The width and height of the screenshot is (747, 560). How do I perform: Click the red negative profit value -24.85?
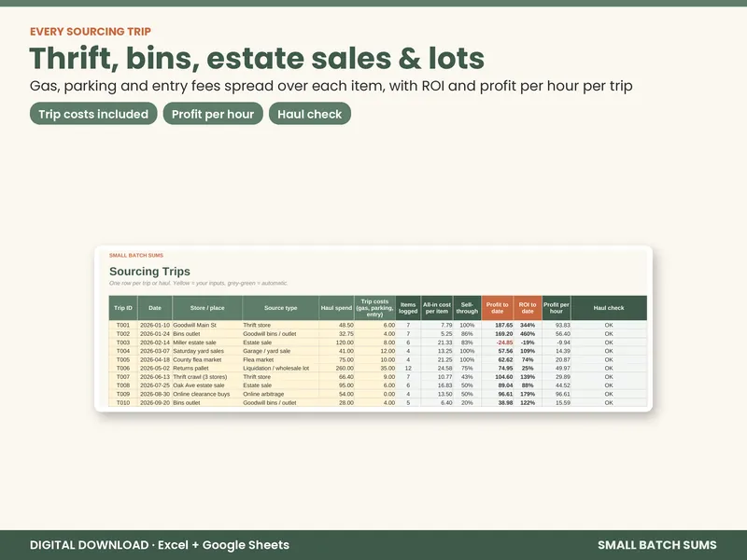pos(498,343)
